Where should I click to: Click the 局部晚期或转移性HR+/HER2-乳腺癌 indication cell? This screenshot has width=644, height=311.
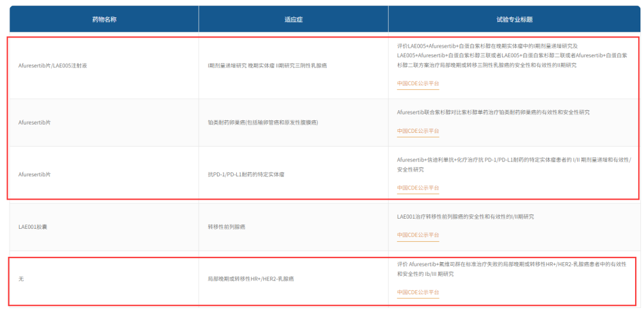[250, 279]
